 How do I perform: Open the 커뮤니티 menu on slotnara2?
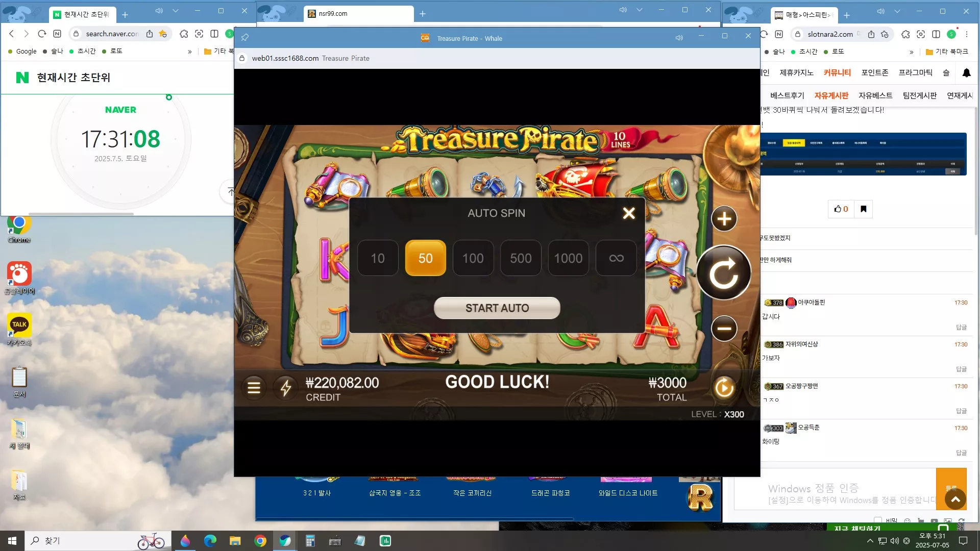point(837,72)
